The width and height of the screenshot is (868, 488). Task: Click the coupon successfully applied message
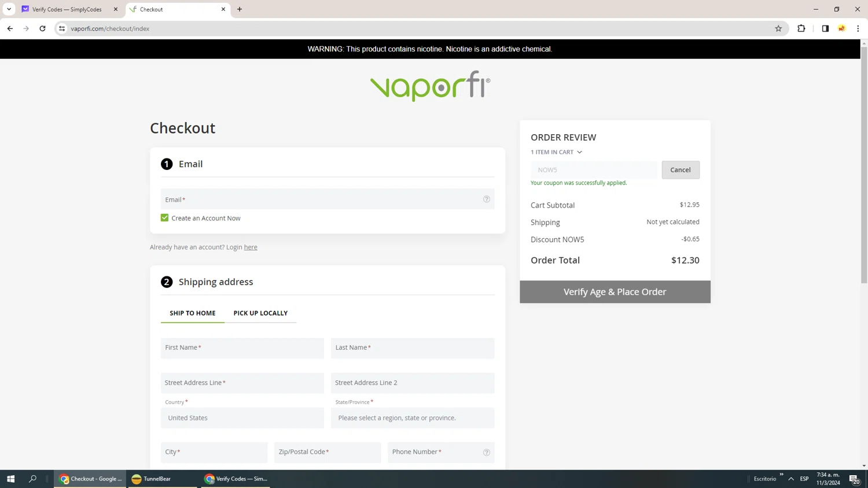coord(579,183)
